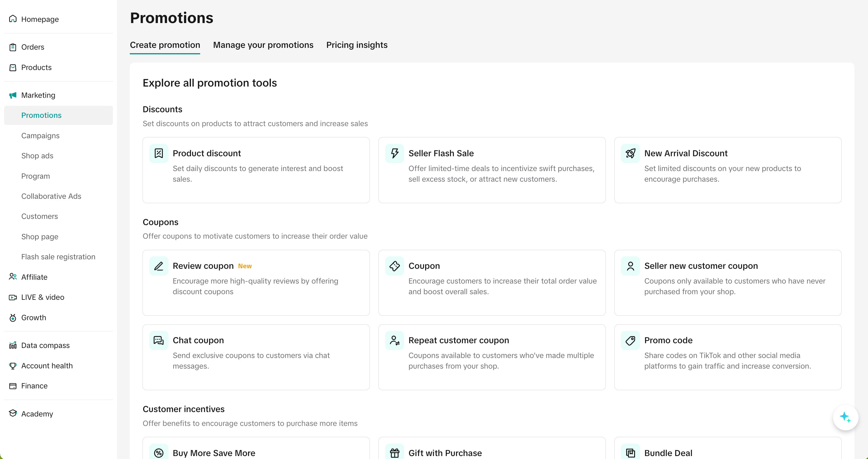Click the Repeat customer coupon person icon
This screenshot has height=459, width=868.
[395, 341]
